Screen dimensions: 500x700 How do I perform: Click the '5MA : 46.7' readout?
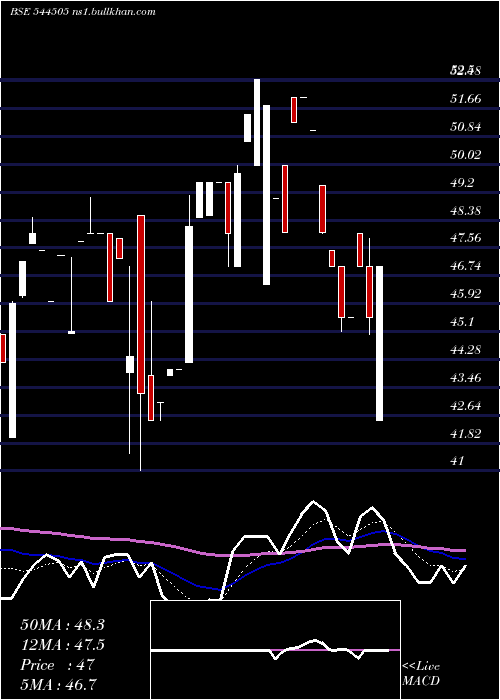pyautogui.click(x=59, y=684)
